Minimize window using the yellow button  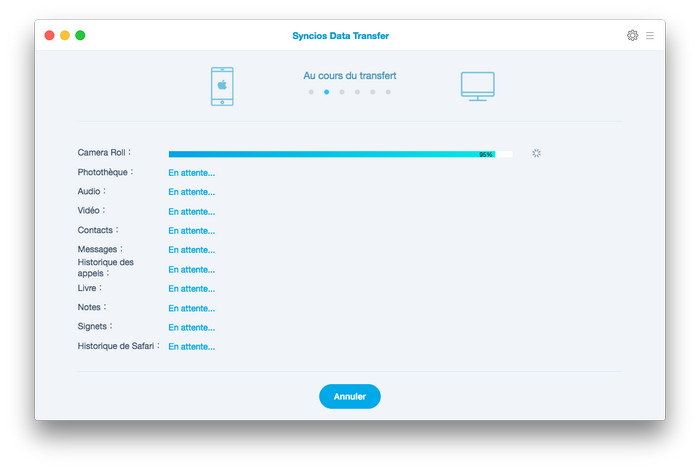tap(65, 35)
